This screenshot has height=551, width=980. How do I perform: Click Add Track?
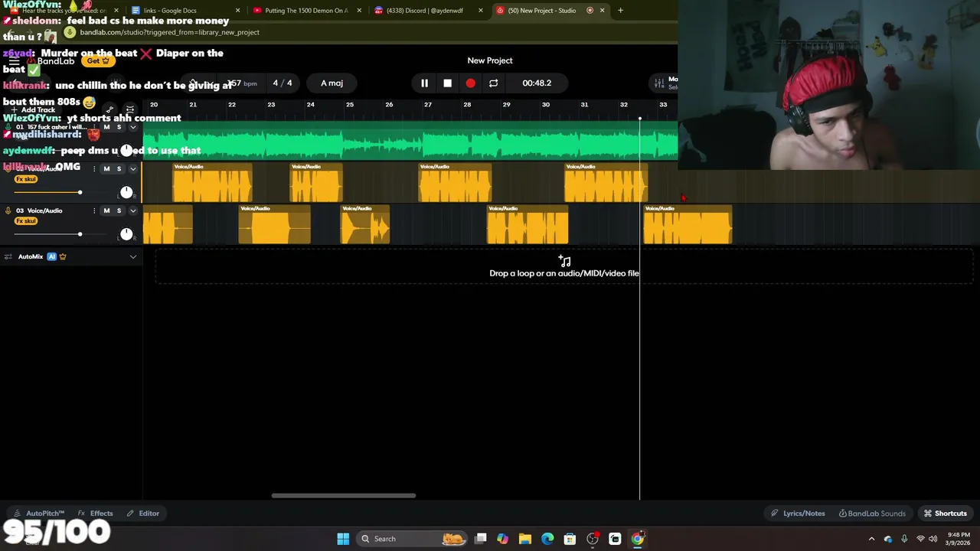(34, 110)
